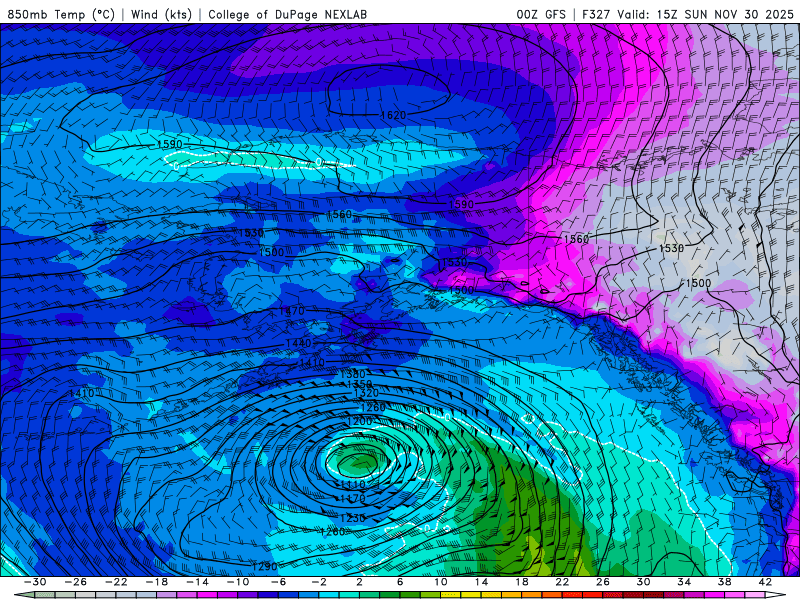Viewport: 800px width, 600px height.
Task: Click the 1440 contour label
Action: pos(298,343)
